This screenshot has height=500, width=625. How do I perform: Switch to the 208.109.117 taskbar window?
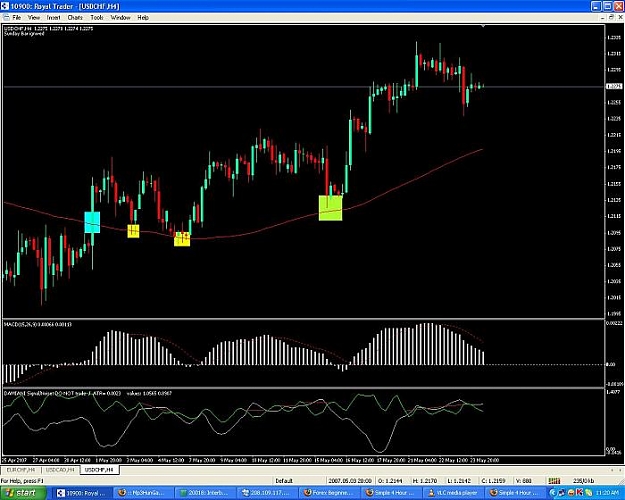click(268, 493)
